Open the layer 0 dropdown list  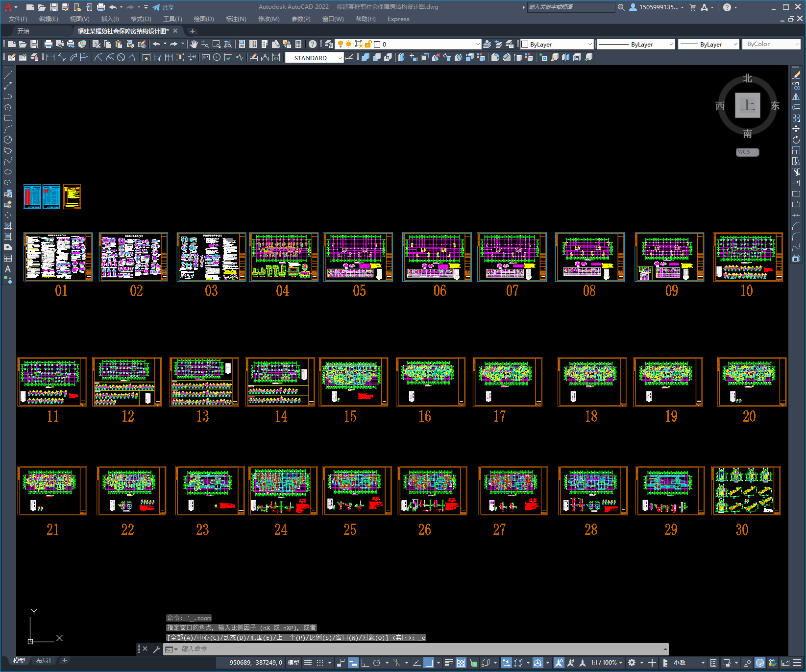pyautogui.click(x=478, y=44)
